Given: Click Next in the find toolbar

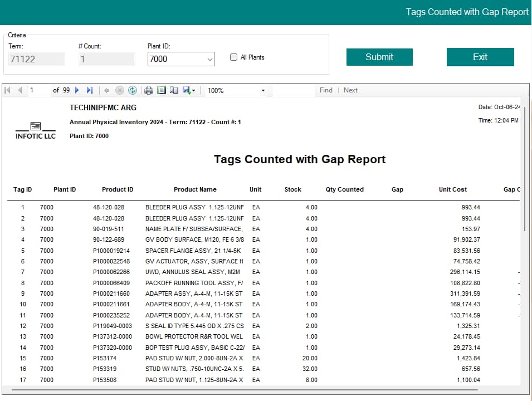Looking at the screenshot, I should 350,90.
